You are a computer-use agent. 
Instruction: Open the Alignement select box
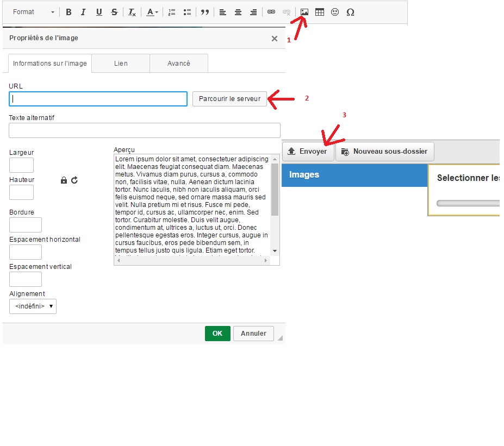pos(33,306)
